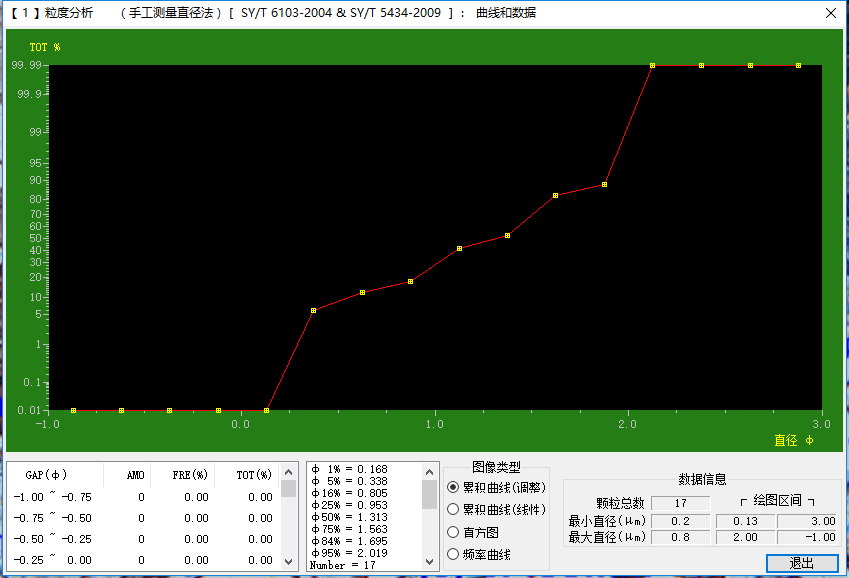Select the 累积曲线(调整) radio button
This screenshot has height=578, width=849.
455,487
